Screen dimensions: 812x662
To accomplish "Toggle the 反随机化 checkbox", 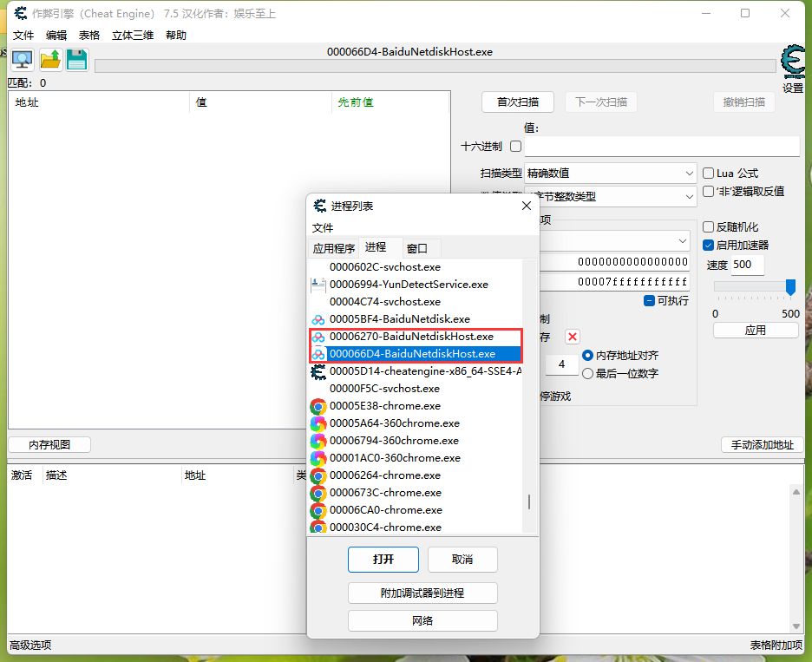I will point(708,226).
